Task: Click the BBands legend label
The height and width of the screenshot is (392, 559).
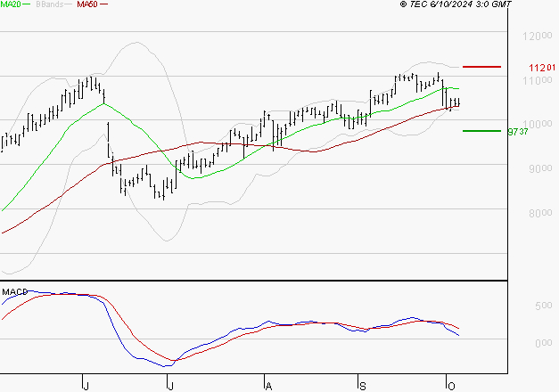Action: pos(49,4)
